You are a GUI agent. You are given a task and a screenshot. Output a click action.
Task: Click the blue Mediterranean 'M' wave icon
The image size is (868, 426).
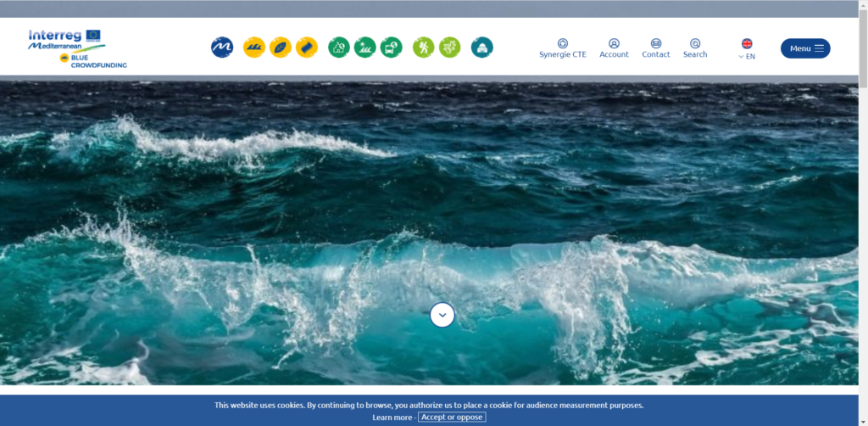[222, 48]
